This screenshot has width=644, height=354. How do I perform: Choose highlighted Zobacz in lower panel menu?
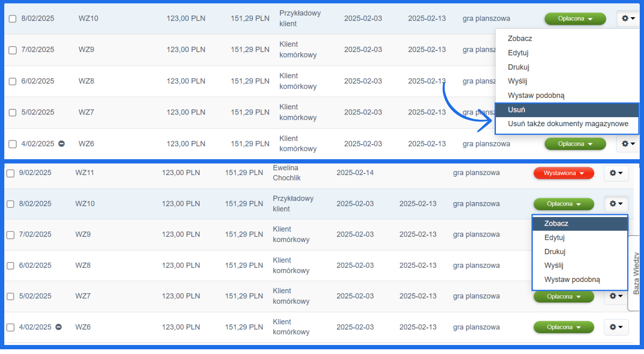pos(580,224)
